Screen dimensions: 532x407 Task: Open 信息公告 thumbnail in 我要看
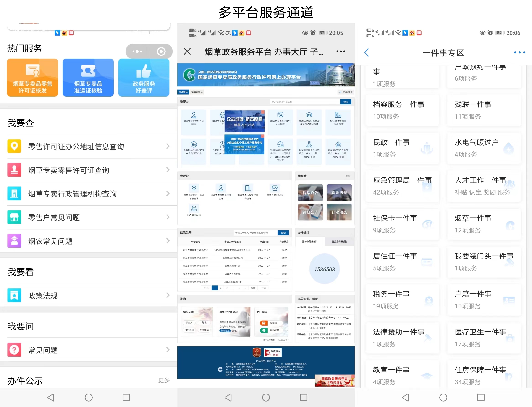coord(310,193)
